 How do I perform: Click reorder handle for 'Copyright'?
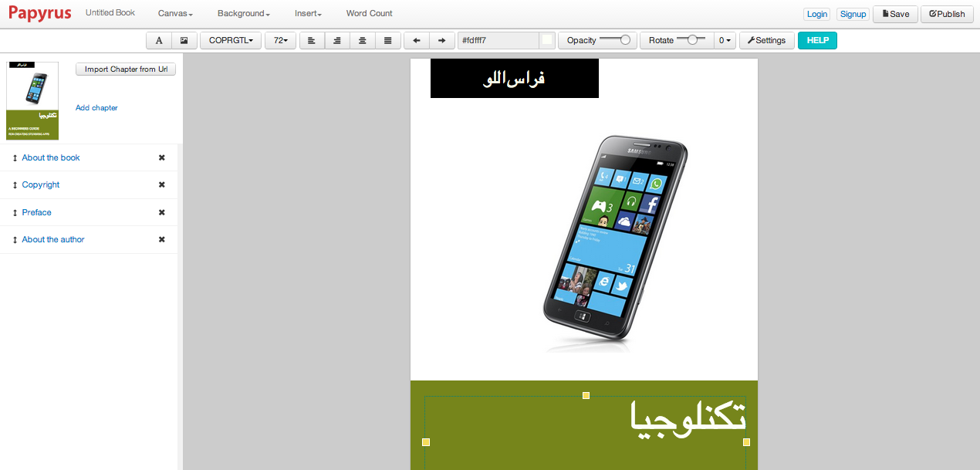click(x=15, y=185)
